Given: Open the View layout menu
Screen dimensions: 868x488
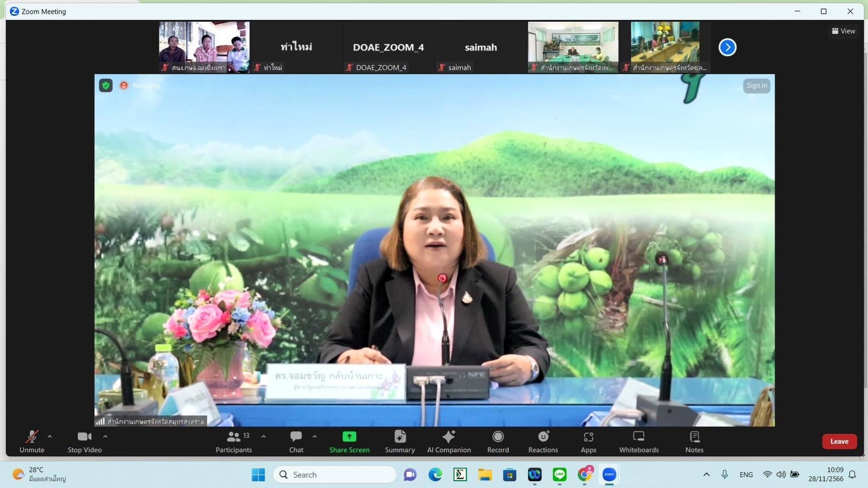Looking at the screenshot, I should tap(843, 31).
